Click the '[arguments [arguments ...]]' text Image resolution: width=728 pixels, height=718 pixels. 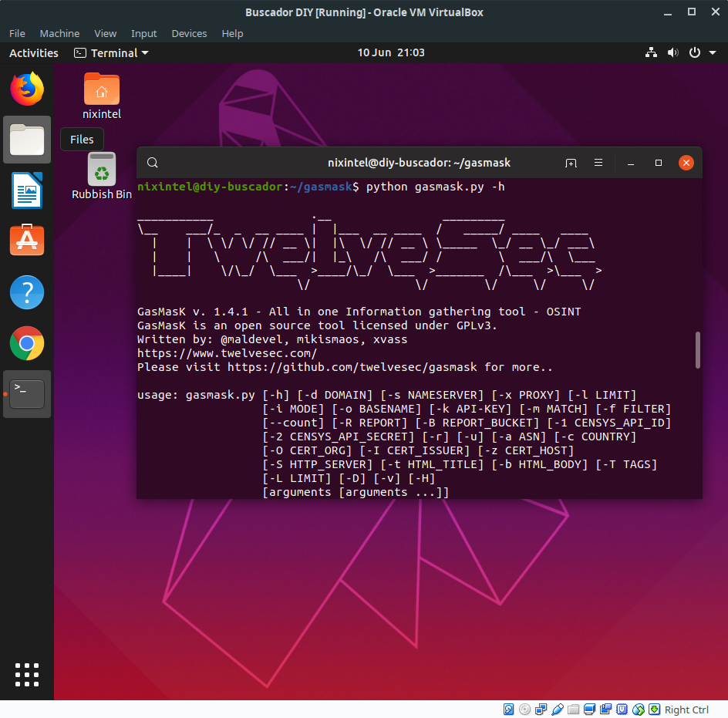(x=356, y=492)
